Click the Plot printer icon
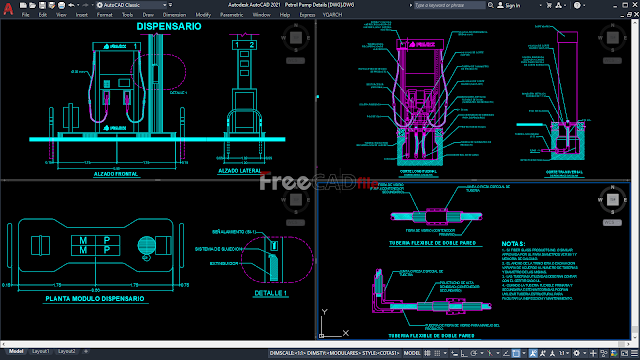Screen dimensions: 640x360 click(61, 5)
